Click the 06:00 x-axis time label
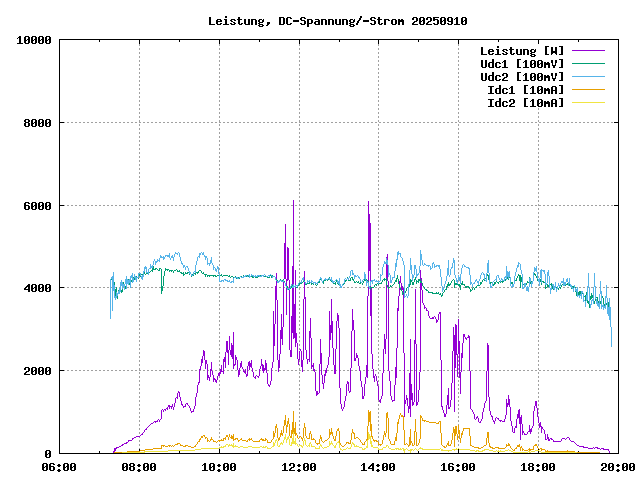 (x=59, y=467)
